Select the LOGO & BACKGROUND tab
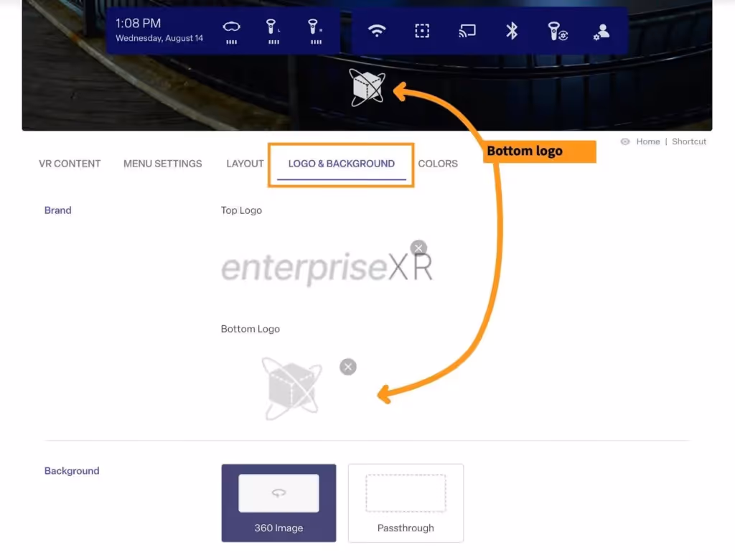735x560 pixels. point(341,164)
